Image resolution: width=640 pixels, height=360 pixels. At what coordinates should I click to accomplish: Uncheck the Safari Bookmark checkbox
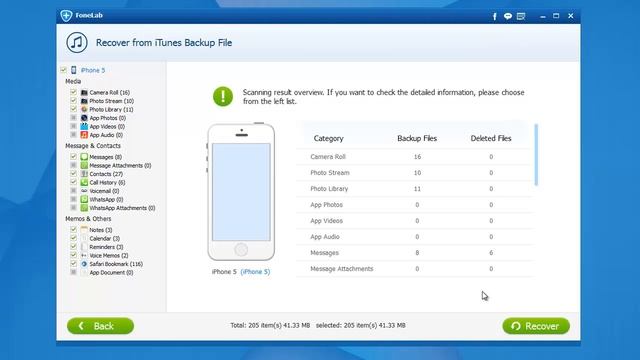[73, 264]
